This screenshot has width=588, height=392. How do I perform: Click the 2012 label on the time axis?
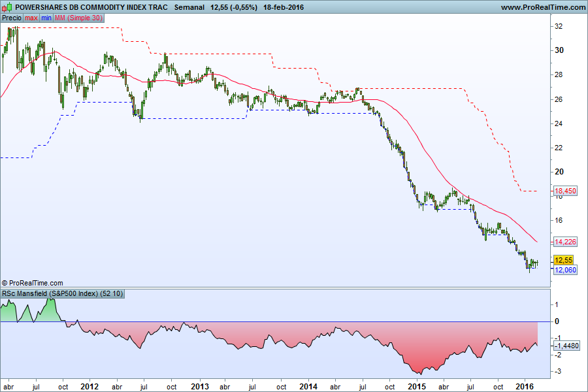(90, 387)
